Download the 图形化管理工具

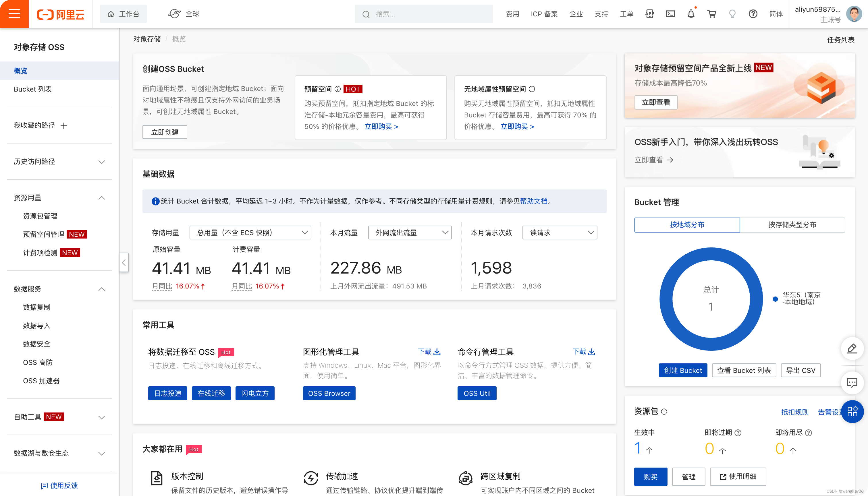tap(429, 352)
